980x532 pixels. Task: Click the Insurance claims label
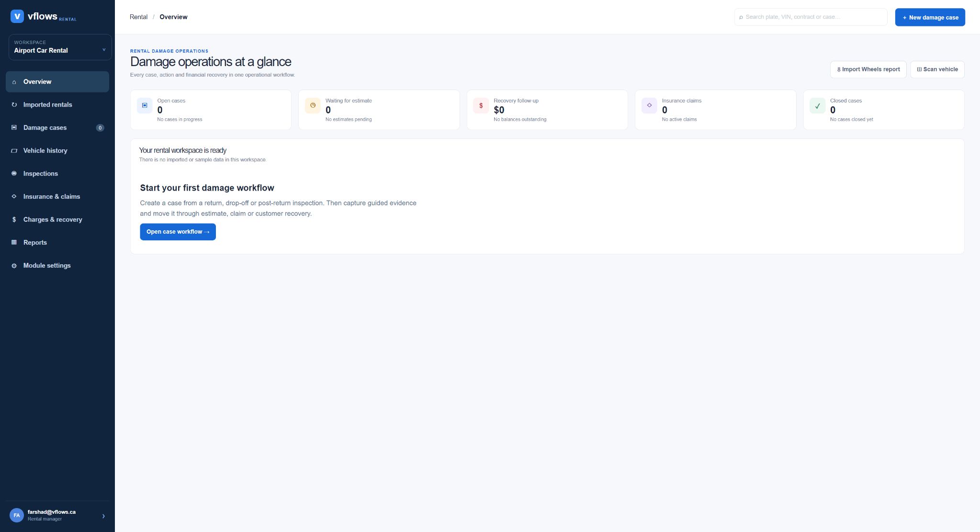point(681,101)
